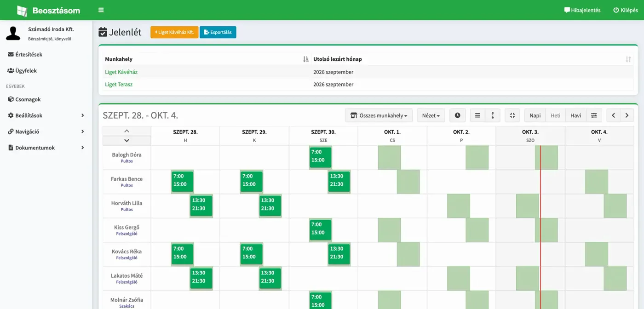644x309 pixels.
Task: Toggle the hamburger sidebar menu
Action: coord(101,10)
